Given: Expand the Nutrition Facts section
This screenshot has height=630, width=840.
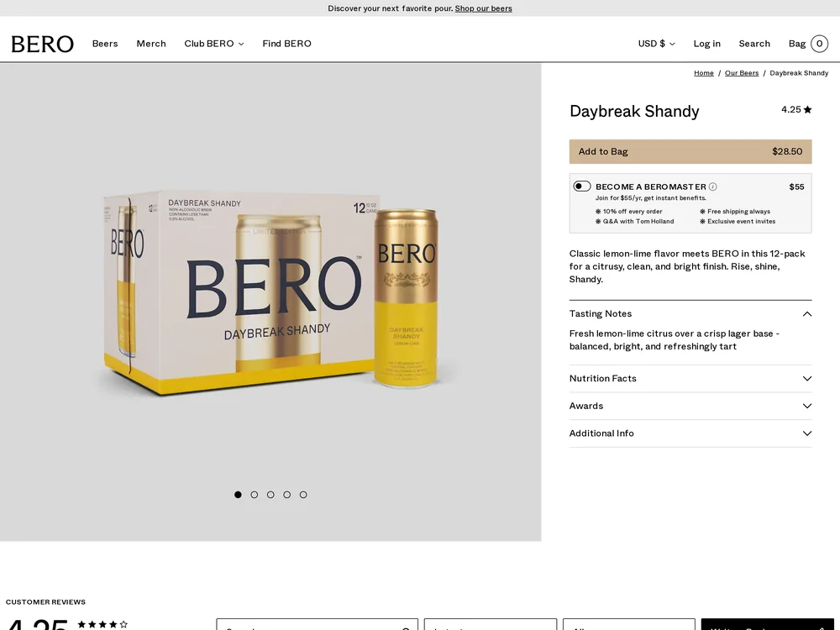Looking at the screenshot, I should click(690, 378).
